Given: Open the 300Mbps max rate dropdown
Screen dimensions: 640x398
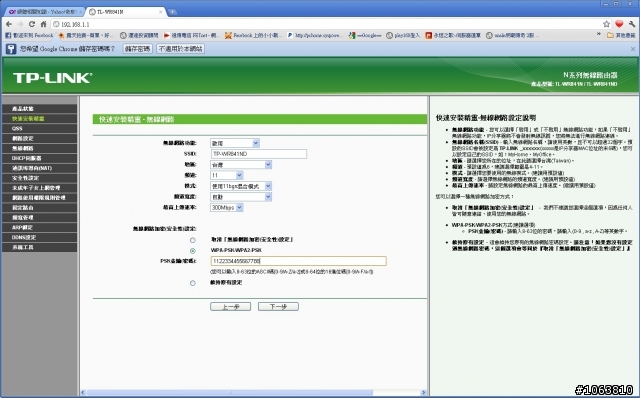Looking at the screenshot, I should pyautogui.click(x=227, y=207).
